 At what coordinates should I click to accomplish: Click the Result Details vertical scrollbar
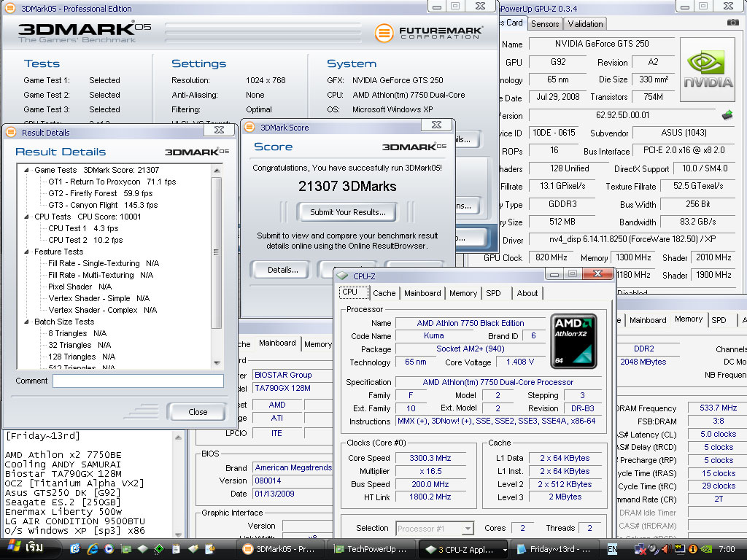(216, 252)
